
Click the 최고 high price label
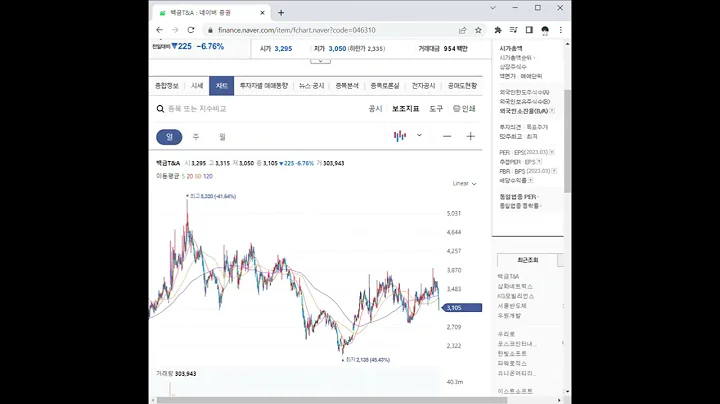coord(213,196)
